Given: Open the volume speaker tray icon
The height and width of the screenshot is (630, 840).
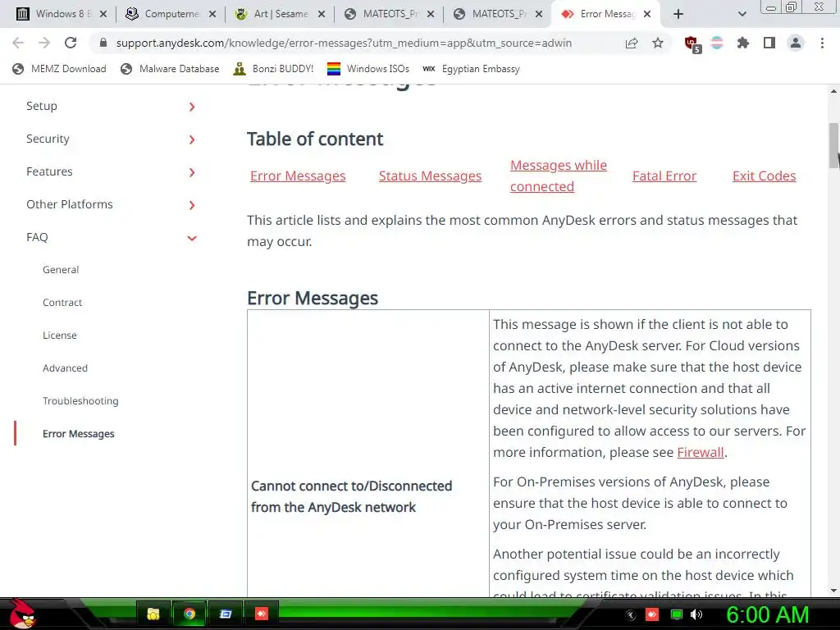Looking at the screenshot, I should coord(696,614).
